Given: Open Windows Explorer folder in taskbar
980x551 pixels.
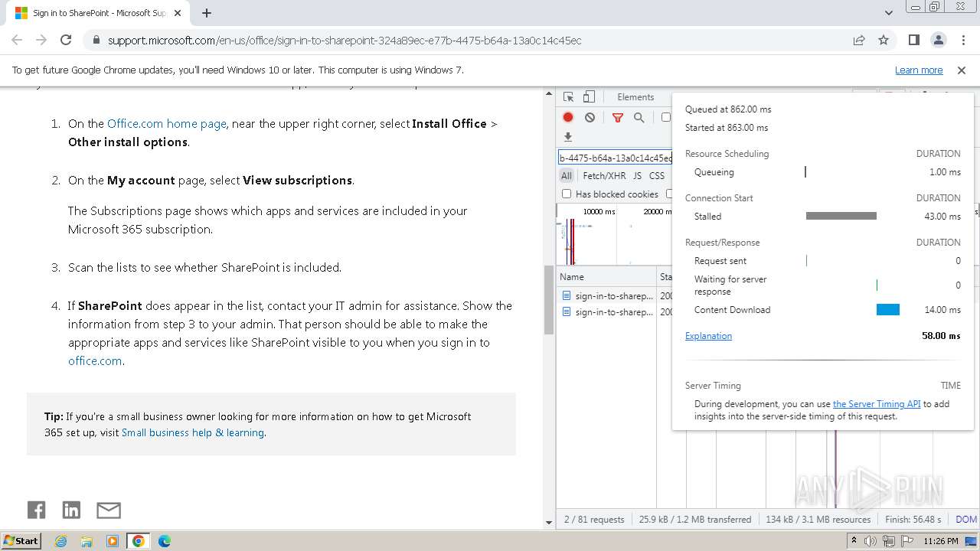Looking at the screenshot, I should click(x=87, y=541).
